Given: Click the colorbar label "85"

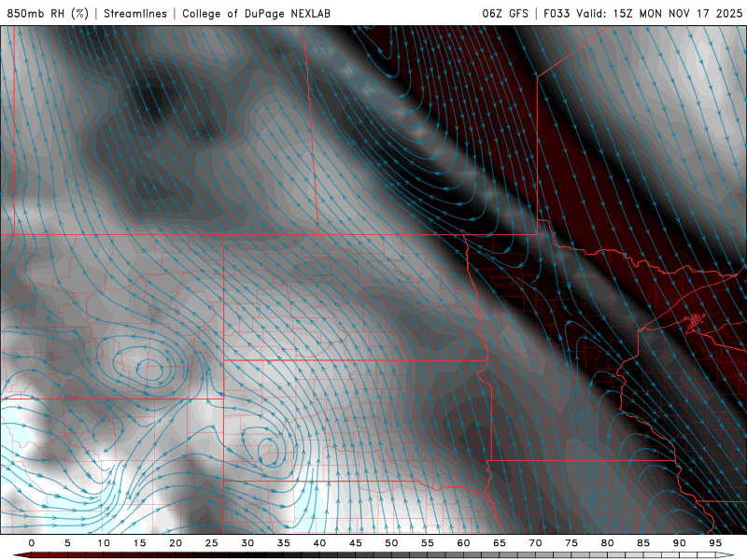Looking at the screenshot, I should coord(643,543).
